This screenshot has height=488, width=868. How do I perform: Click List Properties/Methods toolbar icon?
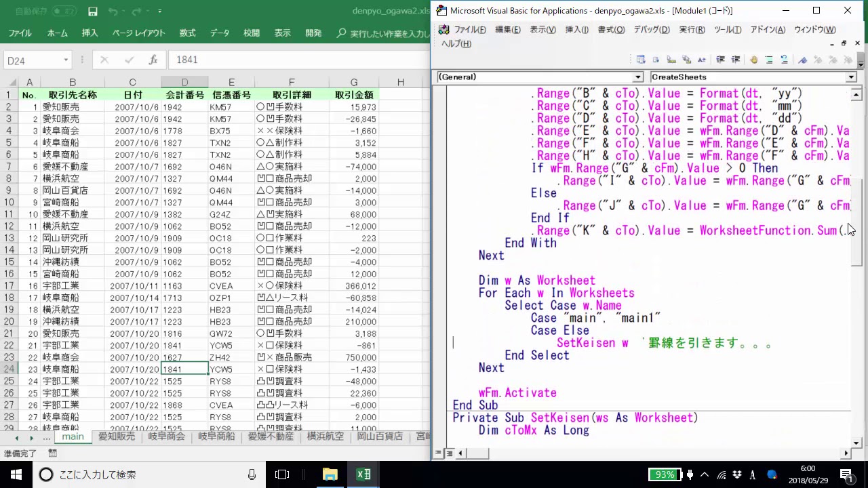click(x=640, y=60)
